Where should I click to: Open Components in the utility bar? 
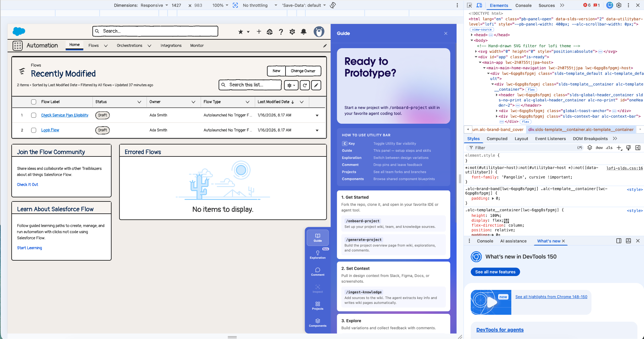(x=318, y=323)
